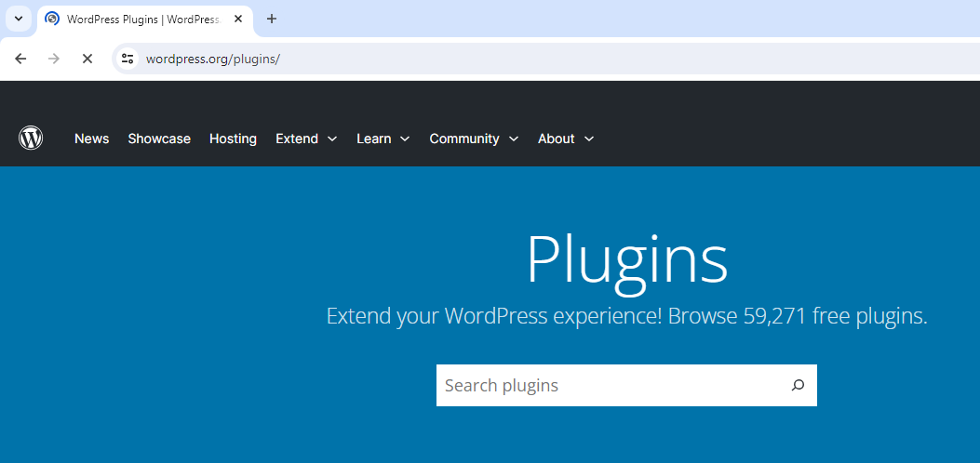Click the browser forward arrow
Viewport: 980px width, 463px height.
tap(54, 59)
